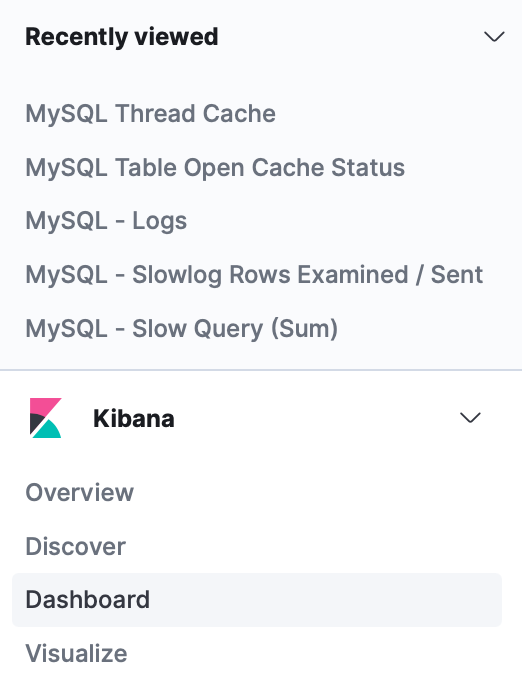The width and height of the screenshot is (522, 690).
Task: Choose the Slow Query (Sum) entry
Action: pos(182,329)
